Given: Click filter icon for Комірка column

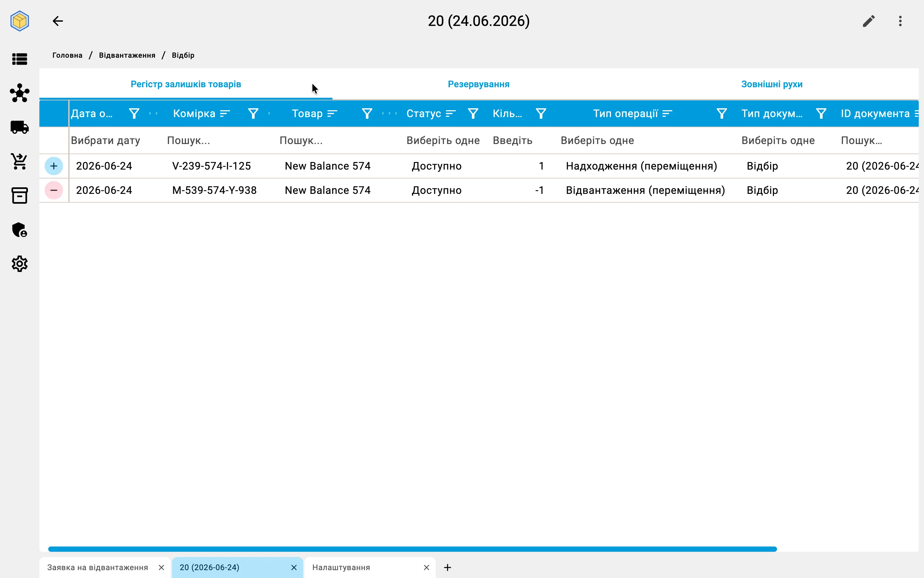Looking at the screenshot, I should [x=253, y=114].
